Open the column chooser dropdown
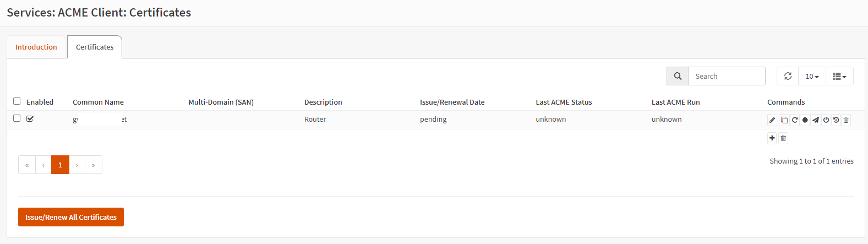This screenshot has height=244, width=868. (x=839, y=76)
